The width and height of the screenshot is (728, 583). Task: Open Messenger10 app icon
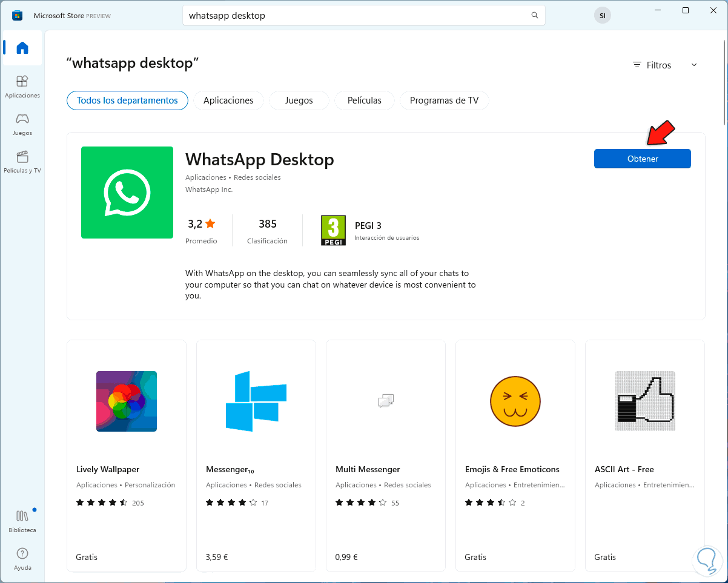256,401
